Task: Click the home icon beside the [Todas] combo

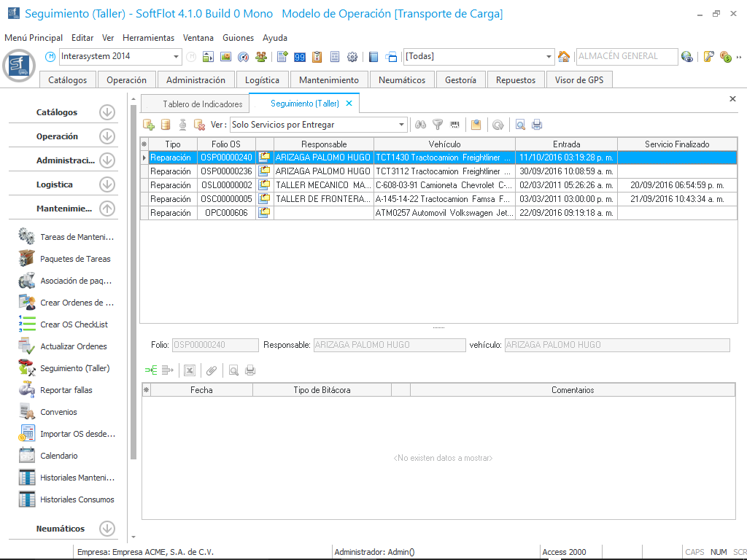Action: pyautogui.click(x=564, y=57)
